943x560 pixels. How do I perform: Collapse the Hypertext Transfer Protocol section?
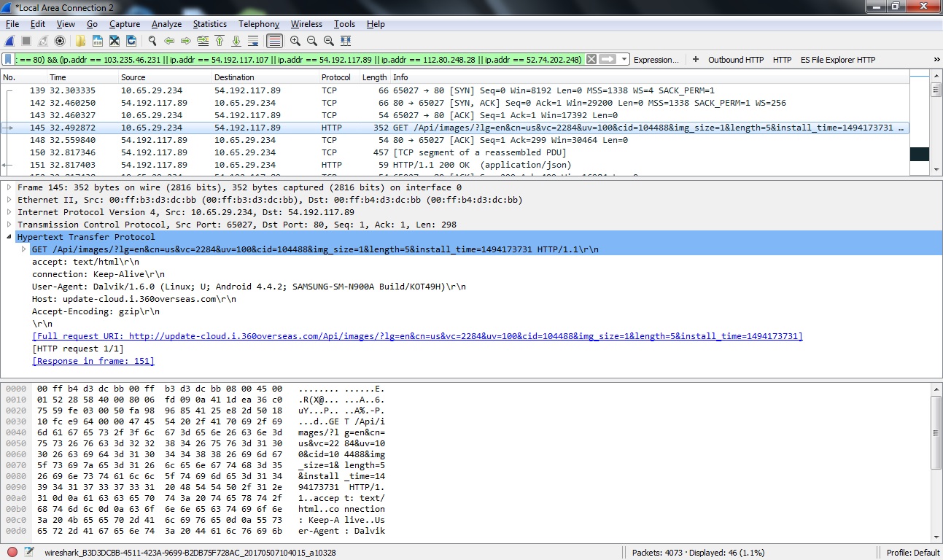(x=9, y=237)
